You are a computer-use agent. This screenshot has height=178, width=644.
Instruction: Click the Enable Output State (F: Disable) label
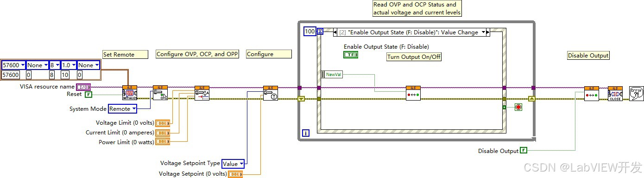click(x=386, y=47)
